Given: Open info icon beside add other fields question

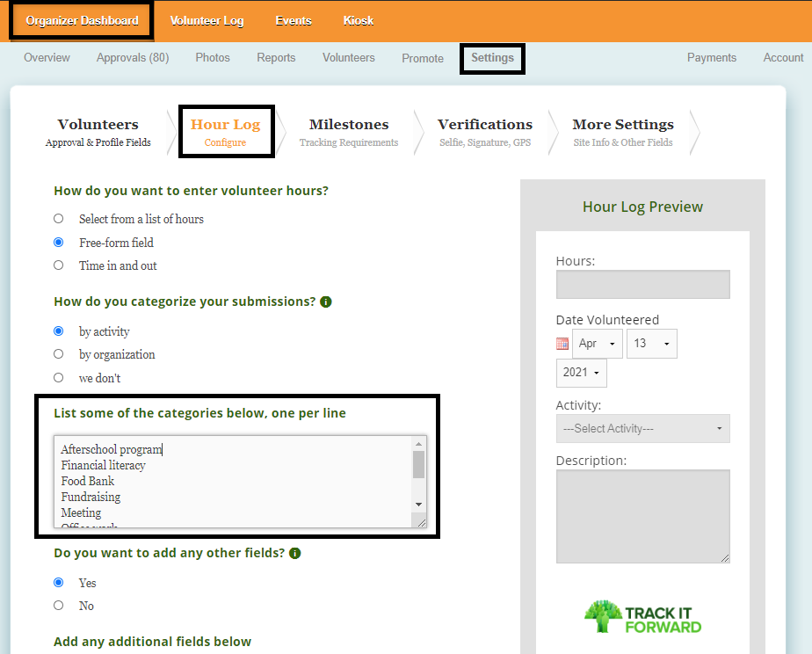Looking at the screenshot, I should click(x=295, y=553).
